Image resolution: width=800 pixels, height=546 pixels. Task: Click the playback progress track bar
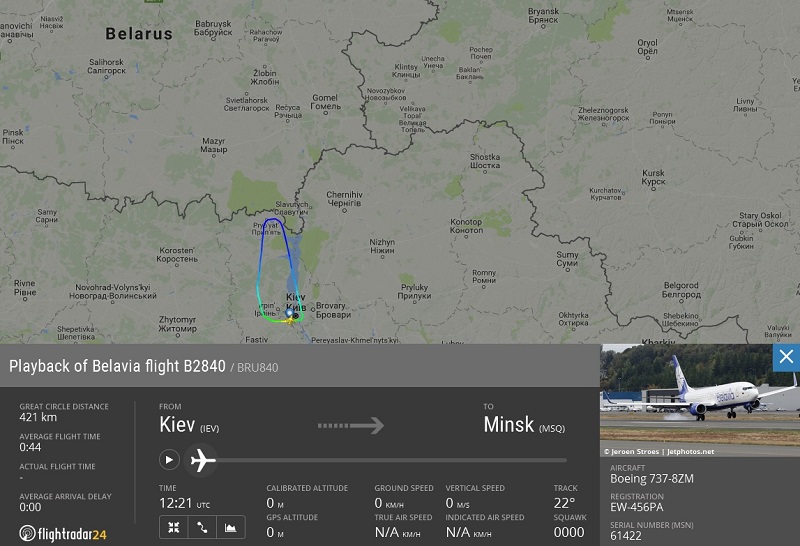(x=391, y=460)
